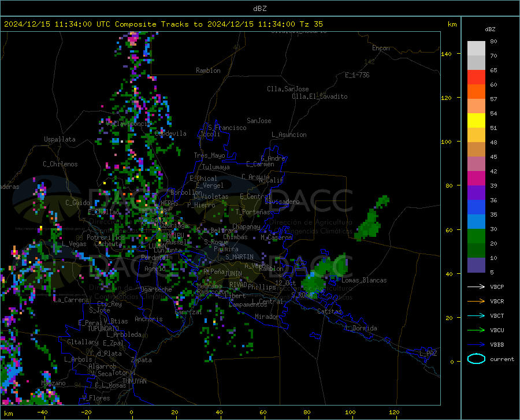The image size is (520, 420).
Task: Click the orange VBCR arrow icon
Action: coord(476,302)
